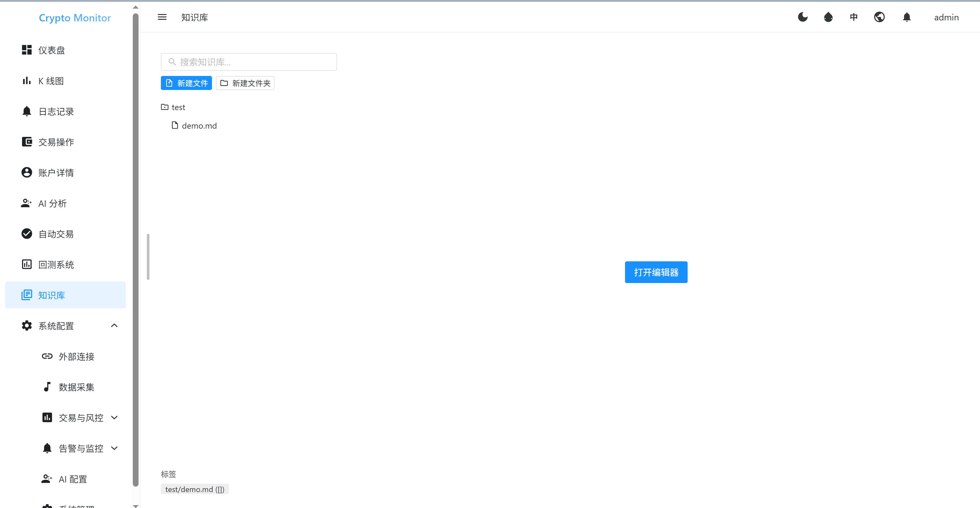Open 交易操作 in the sidebar

(x=65, y=142)
